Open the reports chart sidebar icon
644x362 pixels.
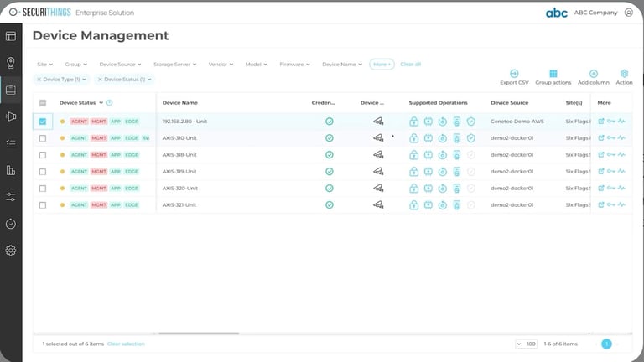[11, 170]
